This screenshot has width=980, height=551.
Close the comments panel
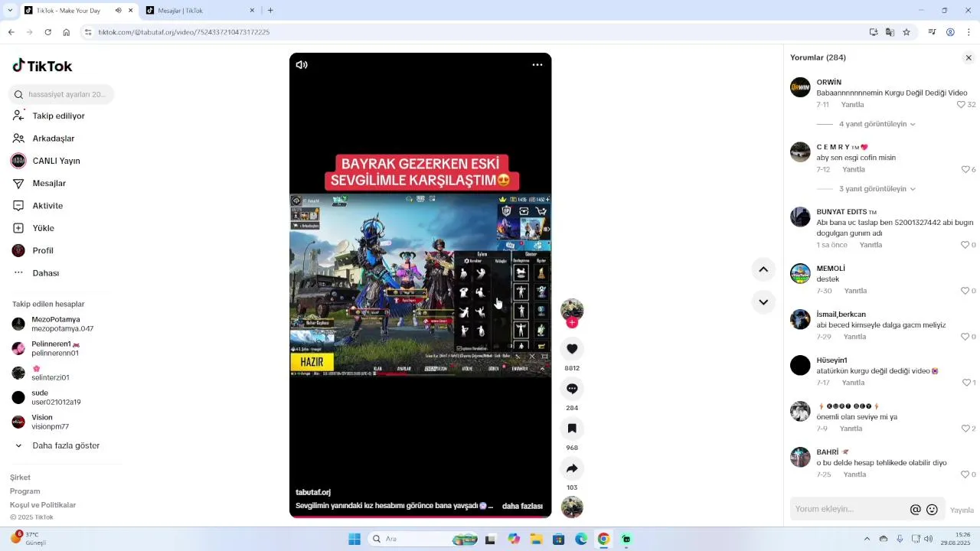pos(969,57)
